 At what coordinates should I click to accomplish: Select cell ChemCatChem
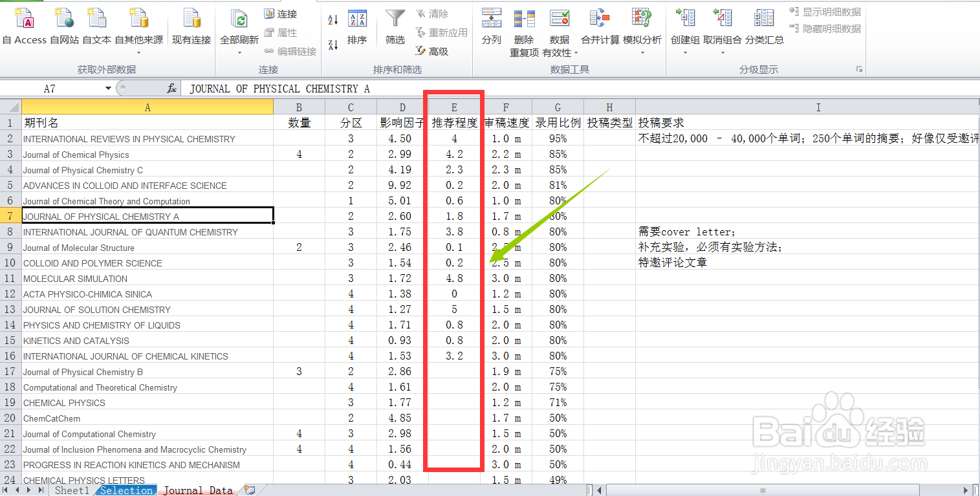point(147,418)
